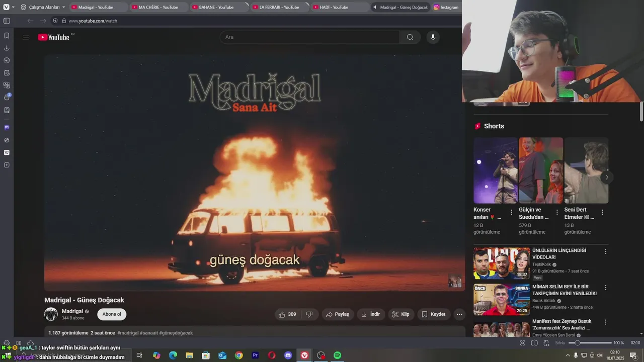
Task: Open the History panel in sidebar
Action: click(7, 60)
